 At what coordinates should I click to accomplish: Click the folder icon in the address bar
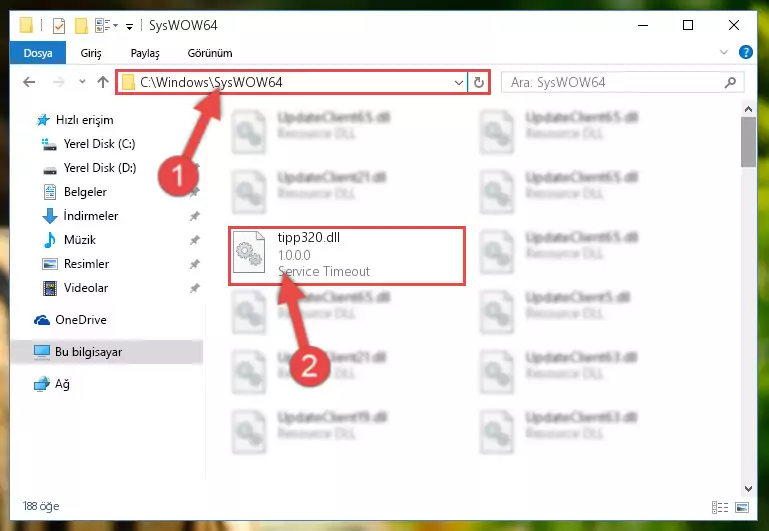pyautogui.click(x=128, y=82)
